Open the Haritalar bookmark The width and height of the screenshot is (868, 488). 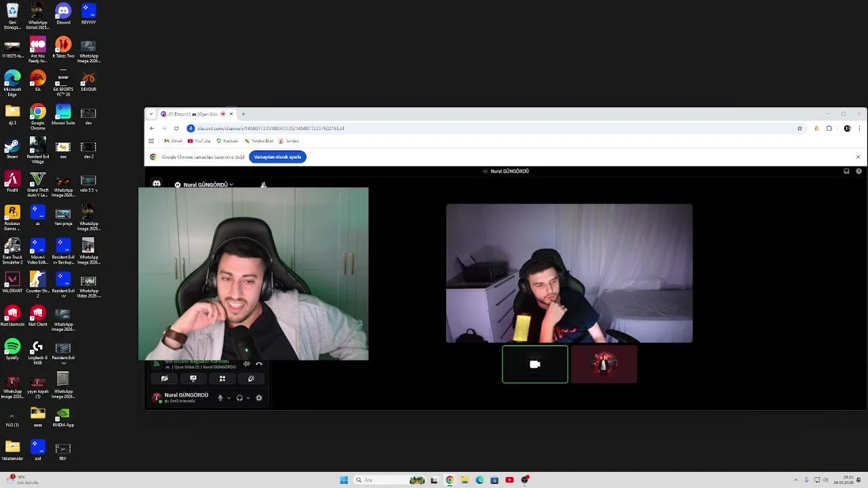pos(227,141)
